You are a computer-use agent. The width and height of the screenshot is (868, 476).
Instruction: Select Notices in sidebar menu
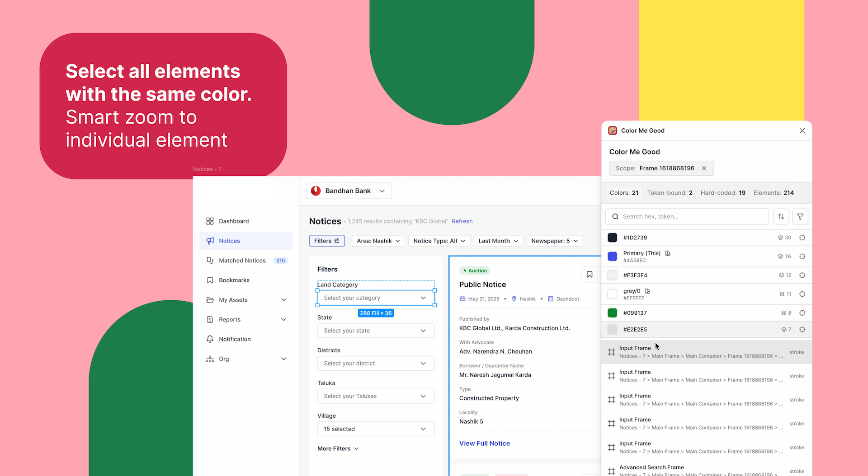[246, 241]
